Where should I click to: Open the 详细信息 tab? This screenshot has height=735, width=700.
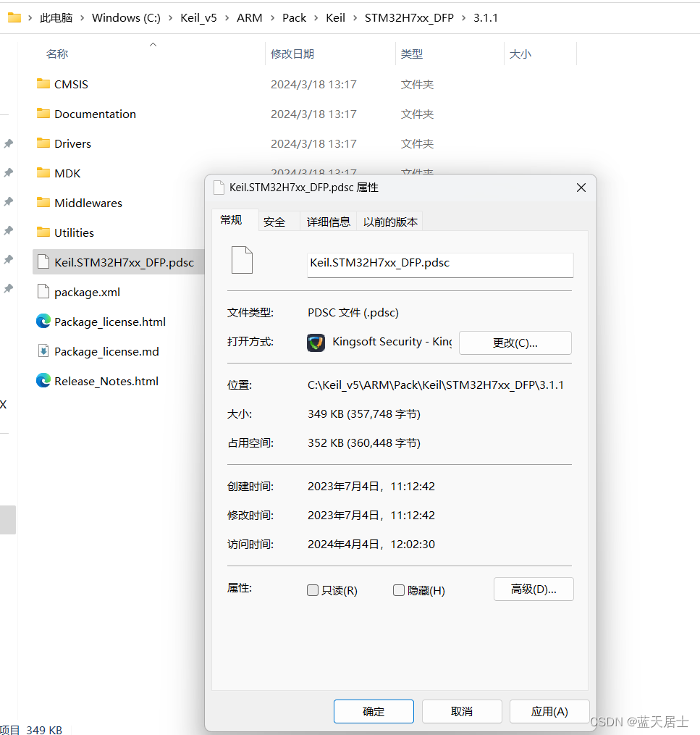(329, 222)
